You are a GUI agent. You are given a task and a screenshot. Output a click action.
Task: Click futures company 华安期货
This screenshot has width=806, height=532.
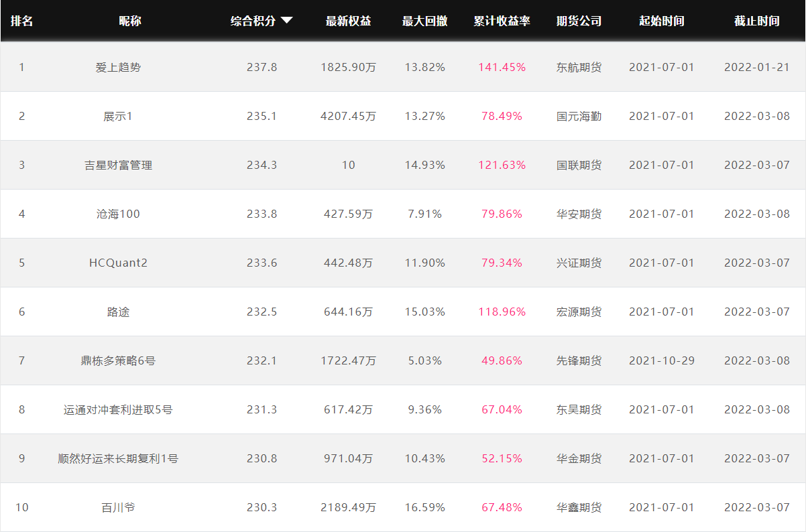(x=579, y=214)
